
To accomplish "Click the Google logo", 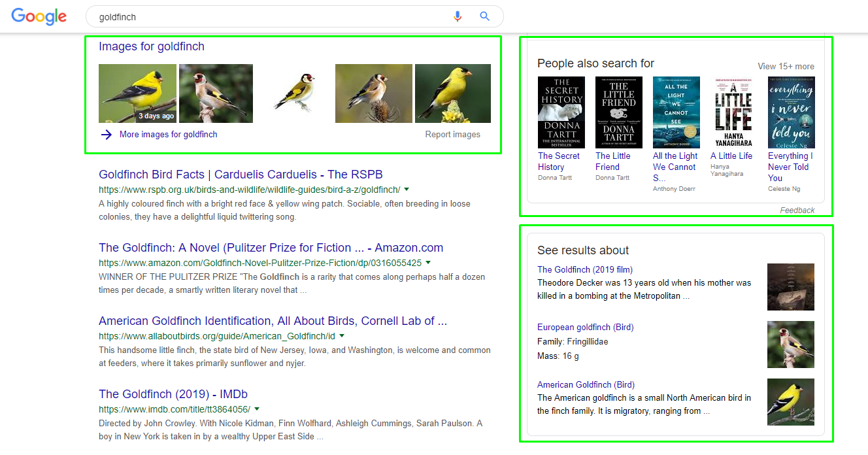I will click(39, 16).
